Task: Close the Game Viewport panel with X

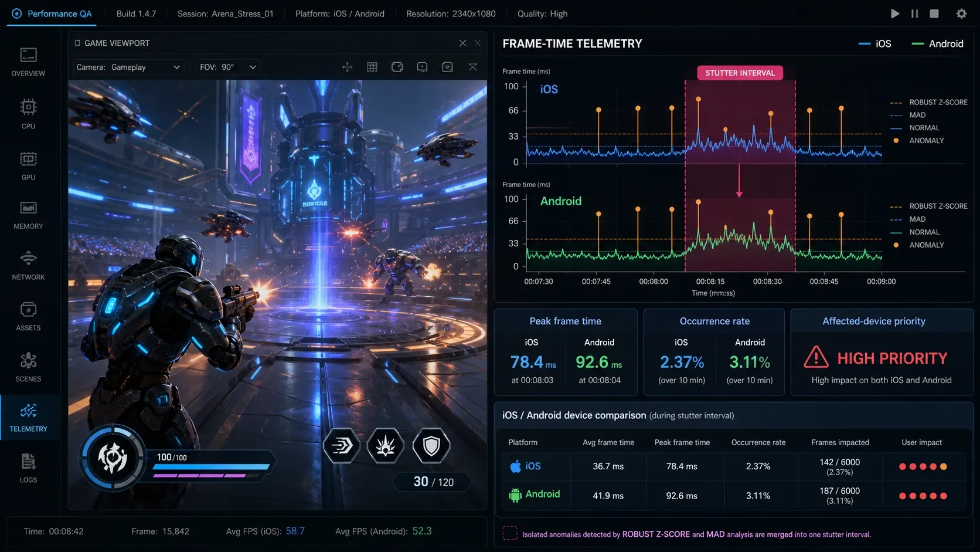Action: 462,43
